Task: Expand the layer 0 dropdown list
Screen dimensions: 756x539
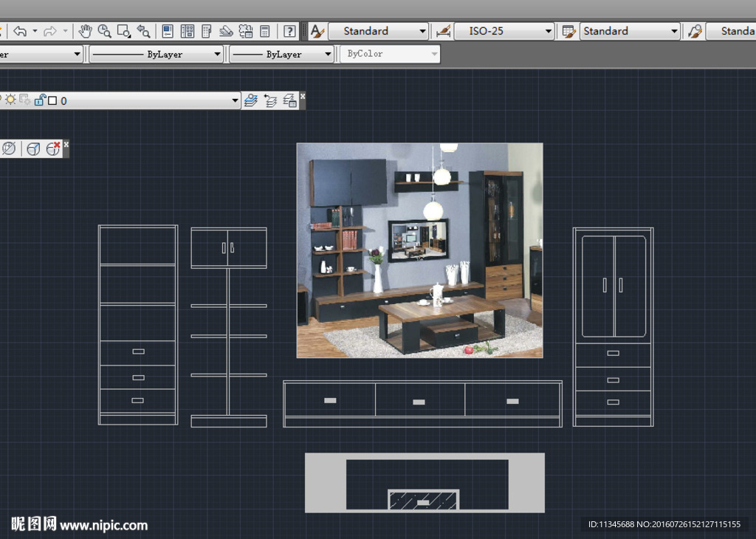Action: 235,100
